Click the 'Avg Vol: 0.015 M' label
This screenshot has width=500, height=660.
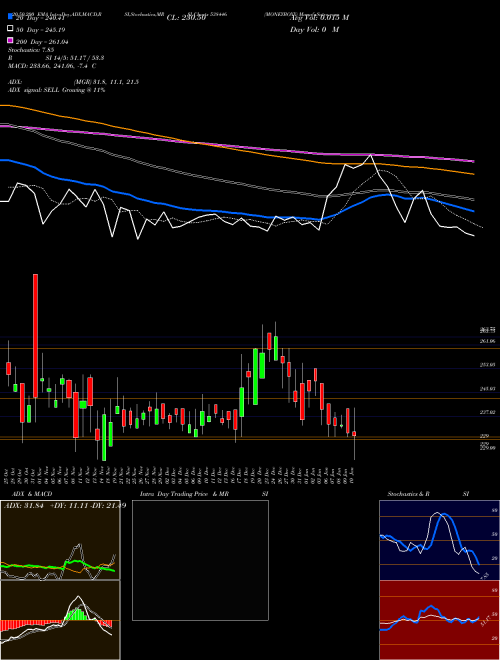click(319, 18)
